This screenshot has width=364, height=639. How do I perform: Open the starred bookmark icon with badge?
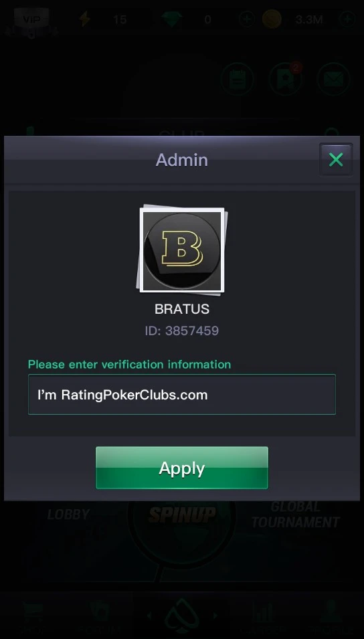coord(285,79)
